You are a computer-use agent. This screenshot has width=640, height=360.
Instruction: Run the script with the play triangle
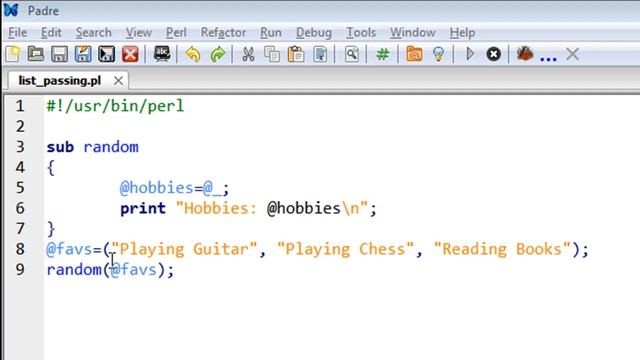[x=470, y=54]
